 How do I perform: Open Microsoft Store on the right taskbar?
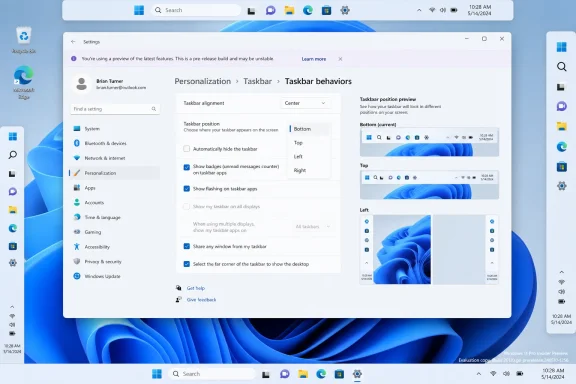561,167
